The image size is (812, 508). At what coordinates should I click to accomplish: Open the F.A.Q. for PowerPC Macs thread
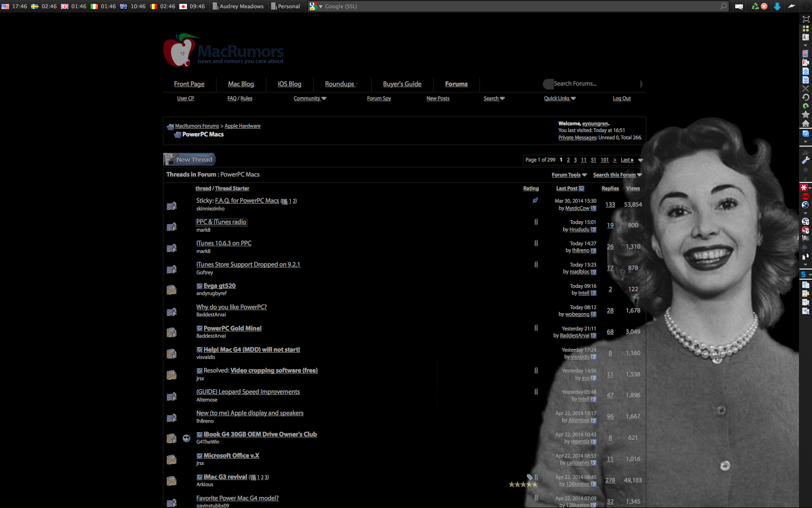247,200
